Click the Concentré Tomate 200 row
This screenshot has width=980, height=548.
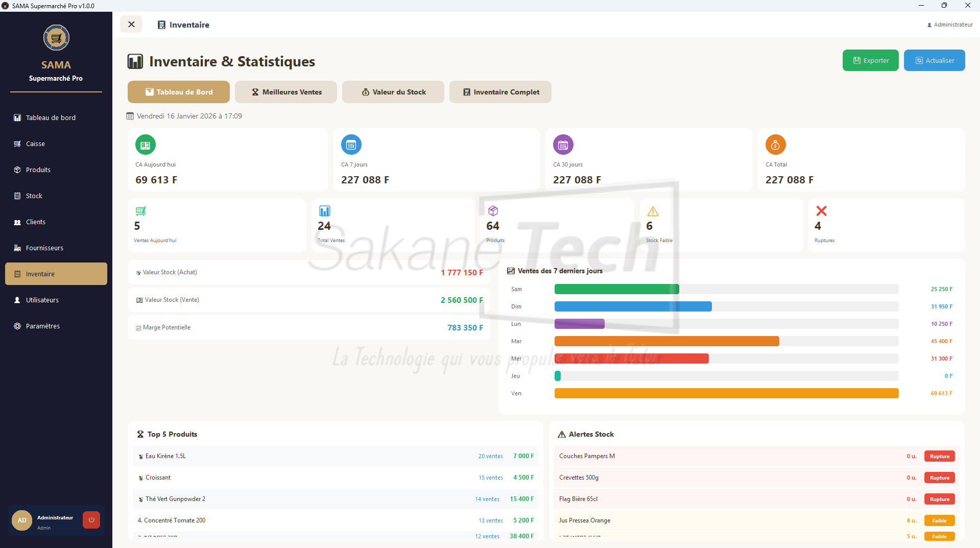pos(336,520)
